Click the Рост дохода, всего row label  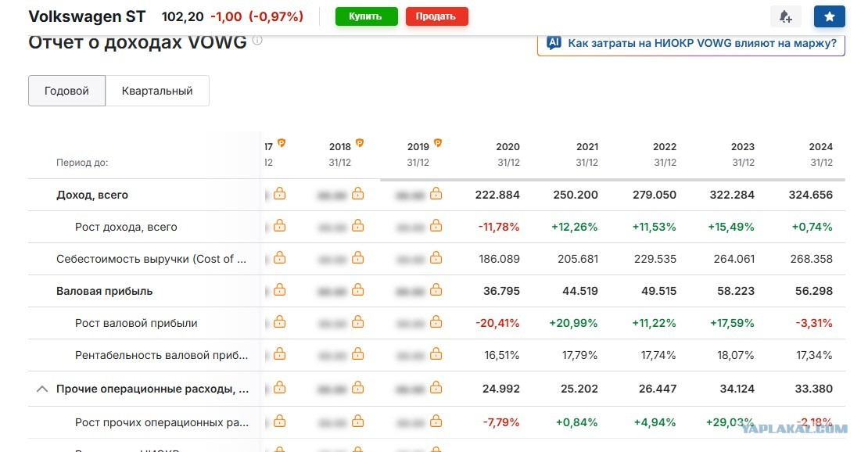[126, 227]
